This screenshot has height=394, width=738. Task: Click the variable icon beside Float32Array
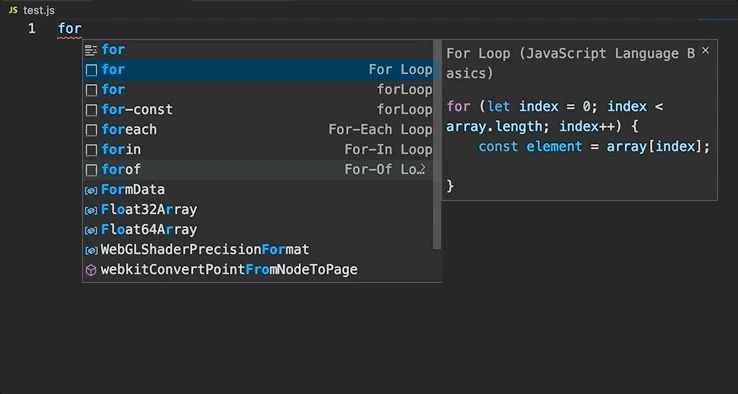click(91, 210)
